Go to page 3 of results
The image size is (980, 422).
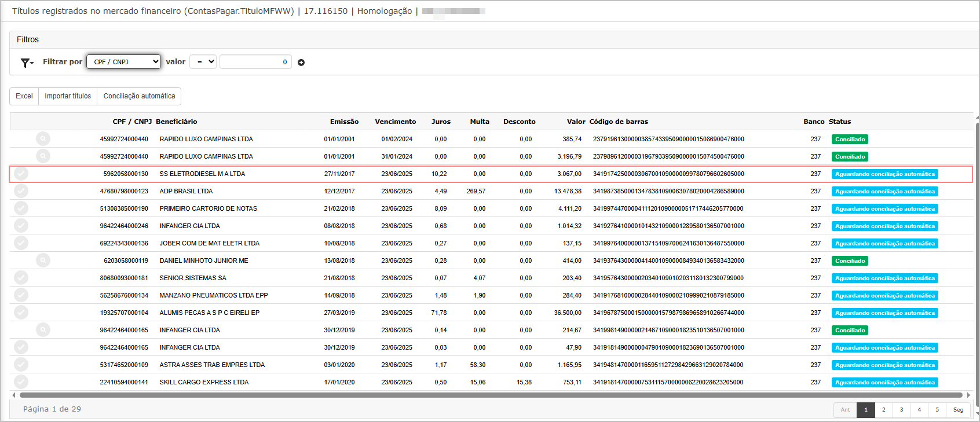[x=901, y=410]
